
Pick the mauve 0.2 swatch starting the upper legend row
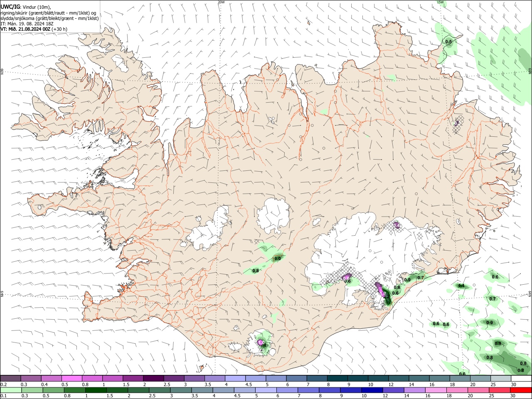click(x=10, y=379)
